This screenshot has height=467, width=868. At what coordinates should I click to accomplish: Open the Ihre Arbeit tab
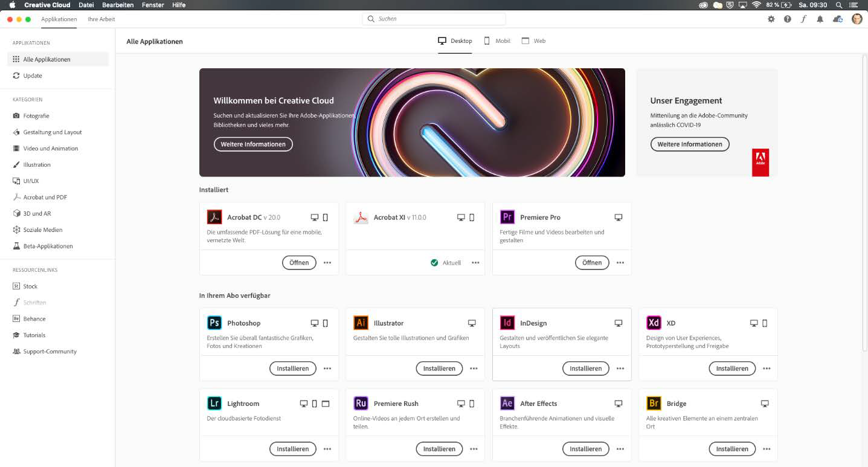[x=101, y=19]
